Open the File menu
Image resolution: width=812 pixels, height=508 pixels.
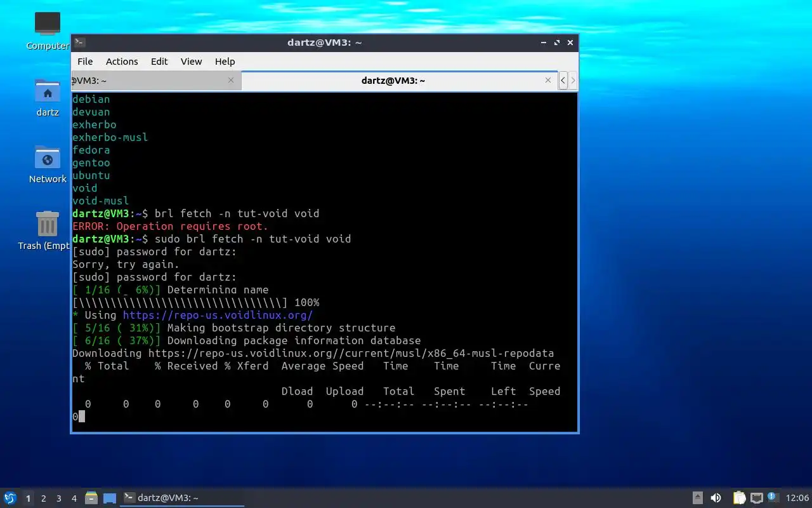[85, 62]
